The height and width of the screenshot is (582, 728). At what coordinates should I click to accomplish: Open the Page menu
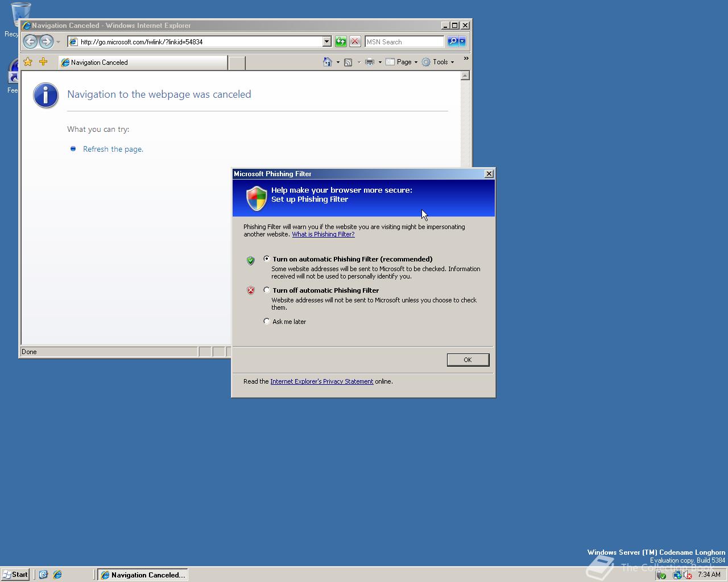click(402, 62)
